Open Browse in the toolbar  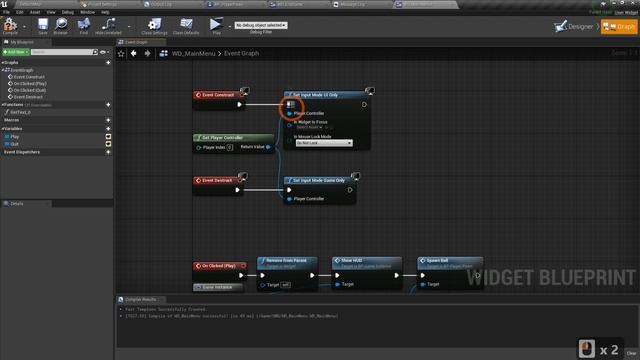click(60, 26)
